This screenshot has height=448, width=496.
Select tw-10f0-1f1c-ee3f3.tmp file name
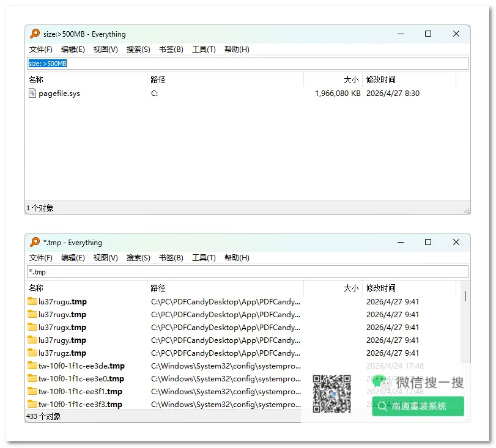tap(80, 405)
